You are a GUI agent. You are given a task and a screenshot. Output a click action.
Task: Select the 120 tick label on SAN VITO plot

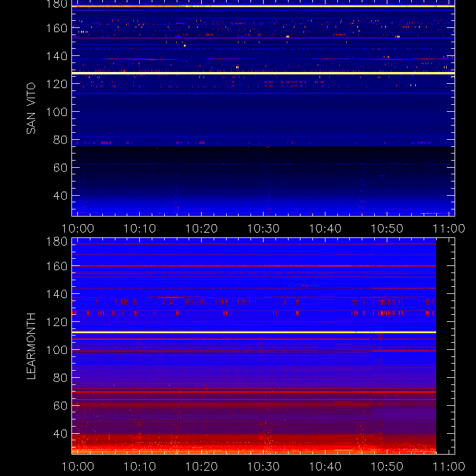(x=57, y=84)
